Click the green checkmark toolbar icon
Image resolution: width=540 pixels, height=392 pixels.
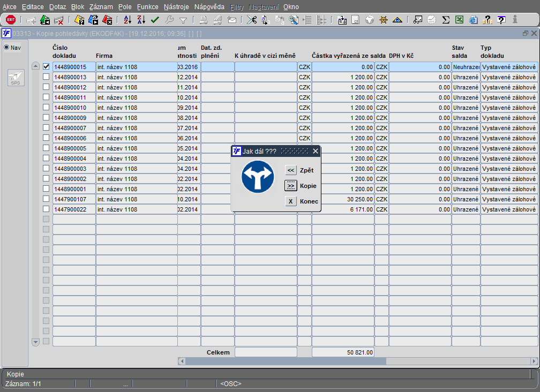click(x=155, y=20)
